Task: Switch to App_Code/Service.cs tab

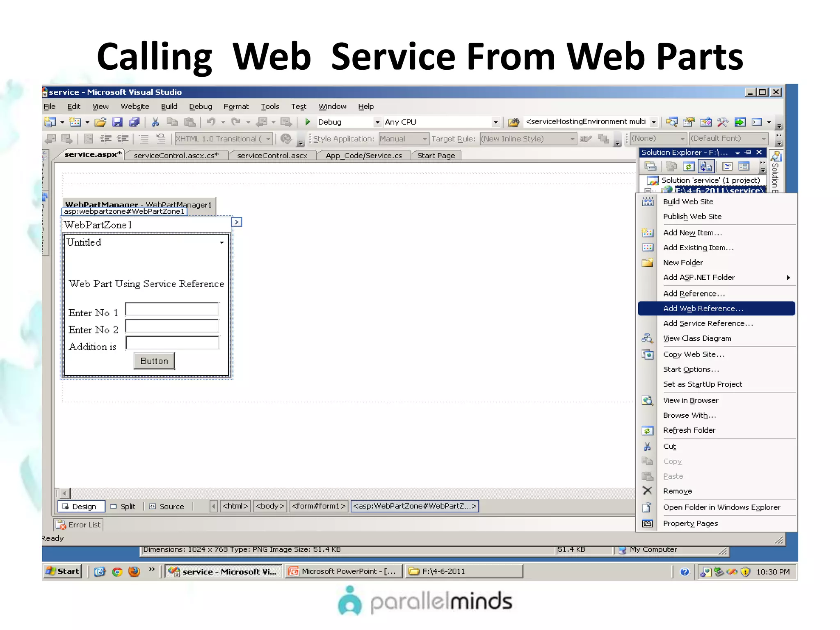Action: [x=363, y=155]
